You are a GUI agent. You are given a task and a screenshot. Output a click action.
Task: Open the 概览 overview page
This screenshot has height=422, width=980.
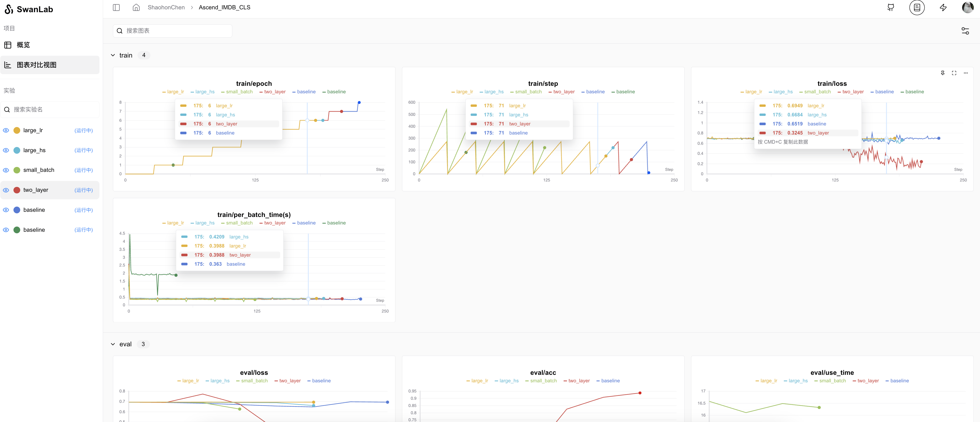(23, 45)
